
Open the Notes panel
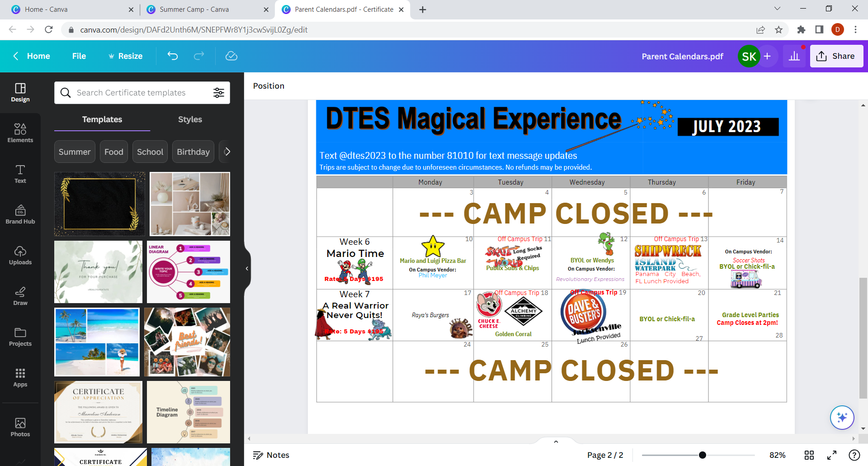coord(271,455)
